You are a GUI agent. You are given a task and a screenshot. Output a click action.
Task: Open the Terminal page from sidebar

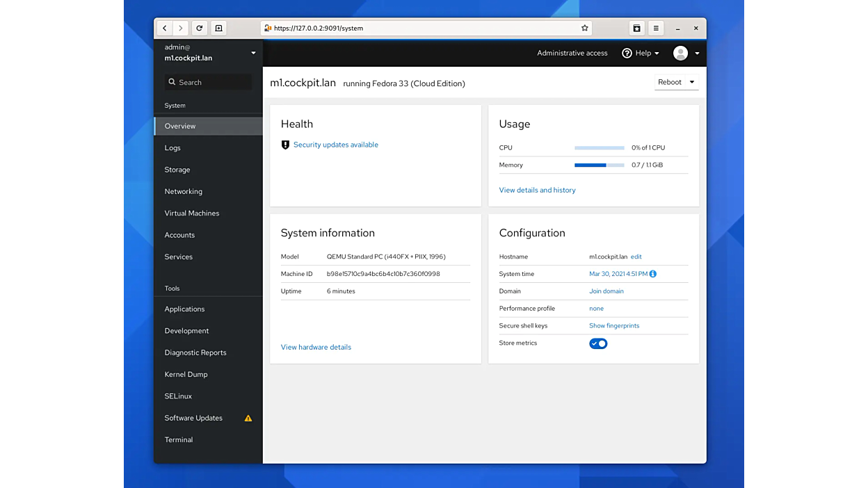[x=179, y=439]
